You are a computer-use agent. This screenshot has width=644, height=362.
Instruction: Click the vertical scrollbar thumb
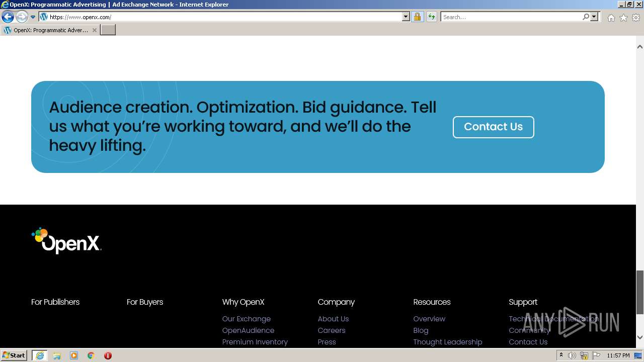[x=640, y=292]
